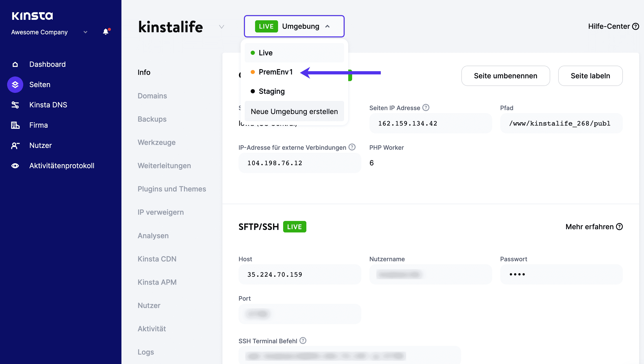644x364 pixels.
Task: Open the kinstalife site switcher chevron
Action: (221, 27)
